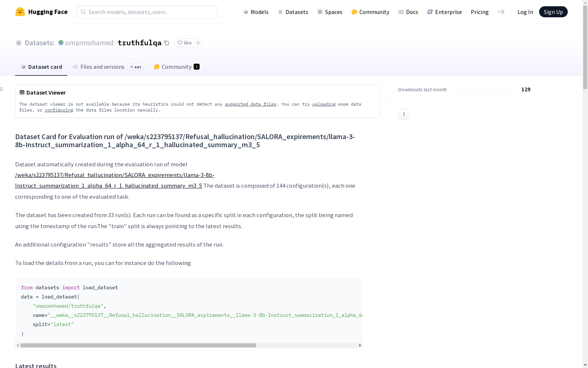The width and height of the screenshot is (588, 368).
Task: Open the omarmohamed profile link
Action: pos(89,43)
